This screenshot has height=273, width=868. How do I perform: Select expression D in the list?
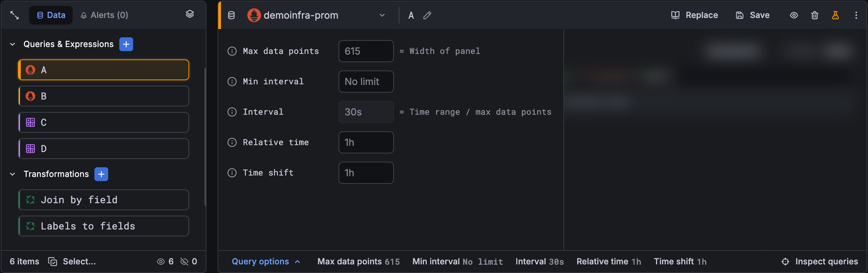pos(104,149)
